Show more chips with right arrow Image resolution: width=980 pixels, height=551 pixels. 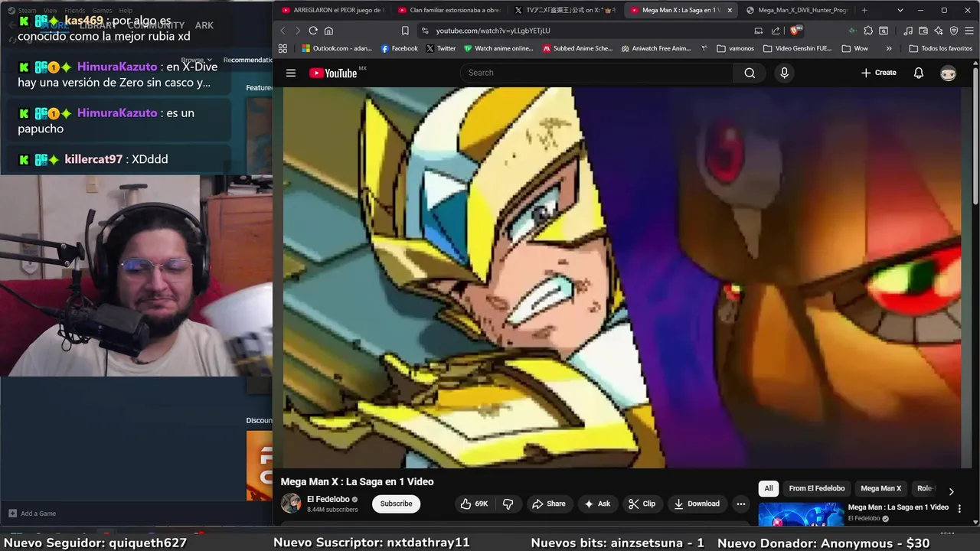click(951, 491)
